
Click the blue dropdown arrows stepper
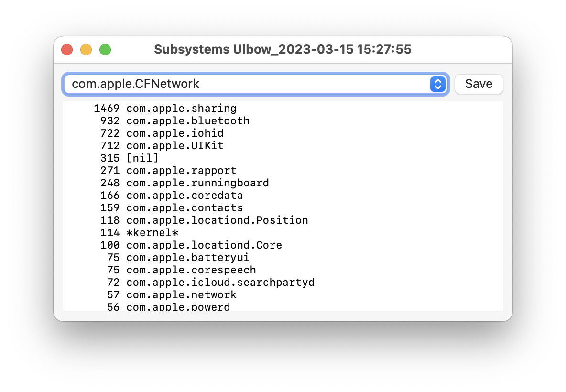click(x=437, y=84)
